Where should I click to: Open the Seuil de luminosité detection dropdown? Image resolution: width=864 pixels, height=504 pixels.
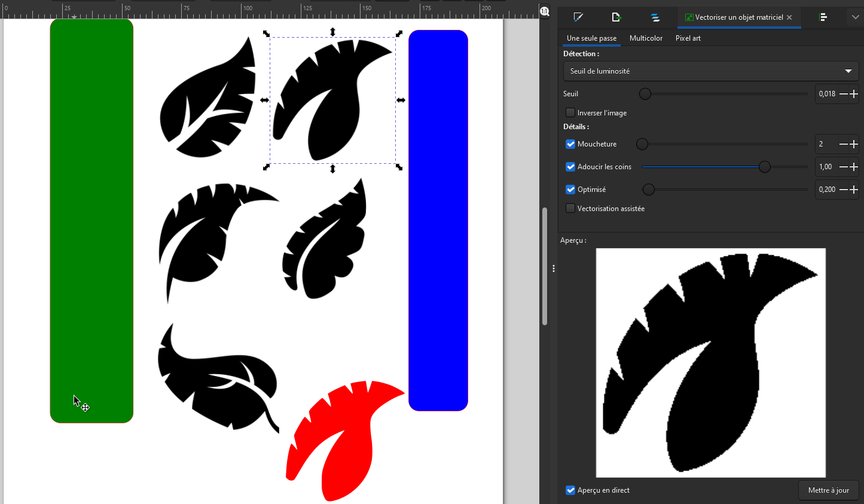pos(710,71)
